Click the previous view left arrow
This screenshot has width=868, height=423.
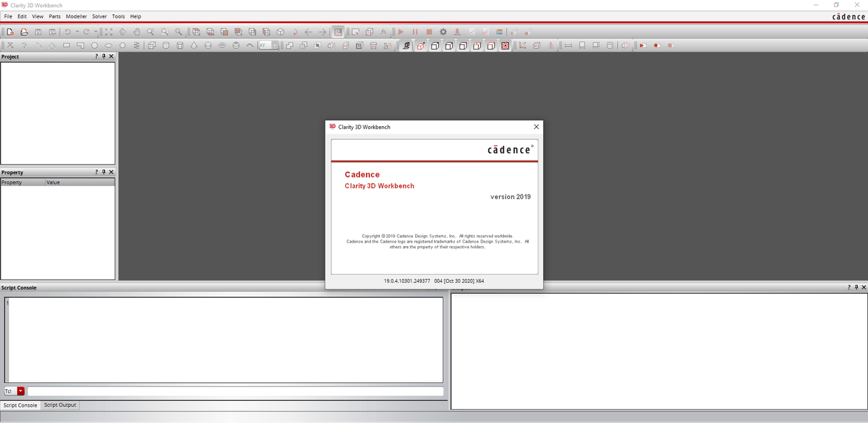(x=308, y=32)
